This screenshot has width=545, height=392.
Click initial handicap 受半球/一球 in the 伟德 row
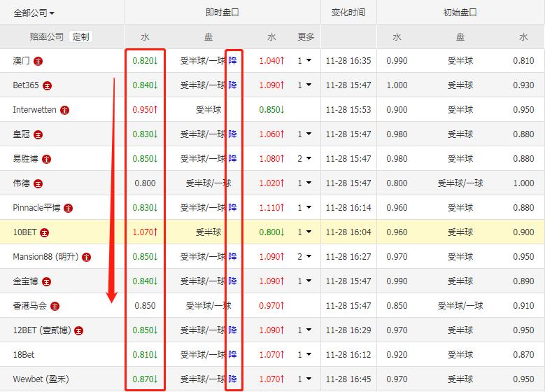point(460,183)
